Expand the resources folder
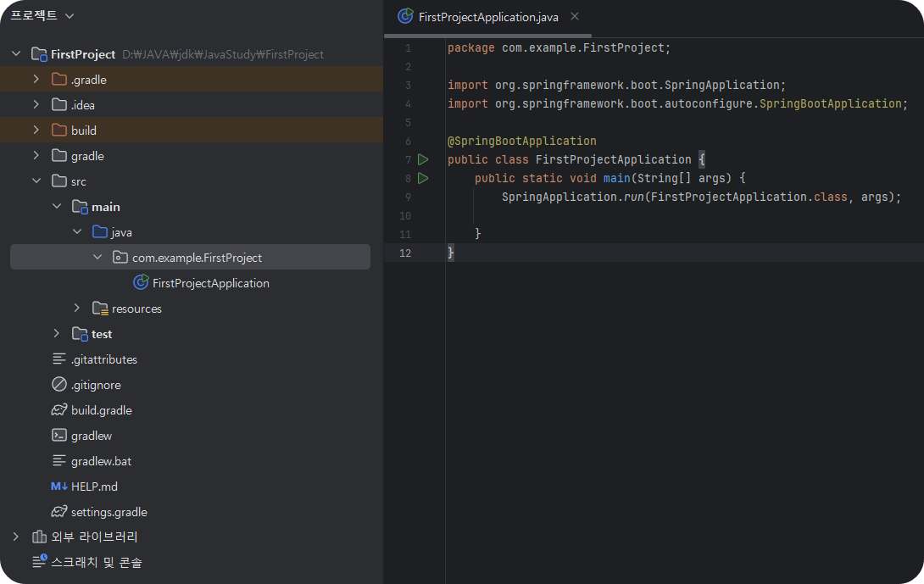 tap(76, 308)
